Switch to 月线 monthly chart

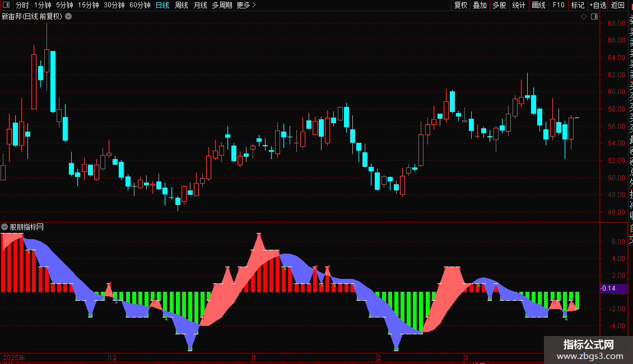click(x=200, y=5)
